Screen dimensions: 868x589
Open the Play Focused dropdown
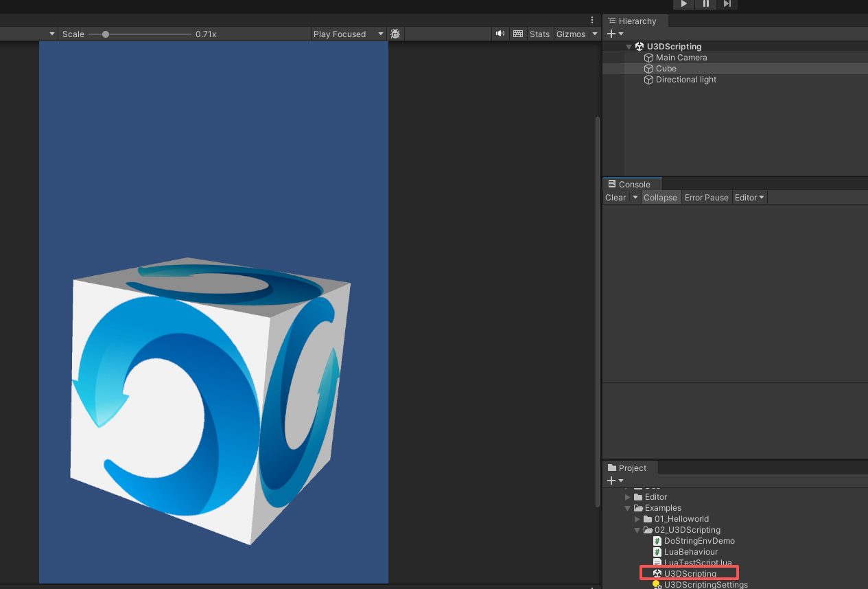click(349, 34)
